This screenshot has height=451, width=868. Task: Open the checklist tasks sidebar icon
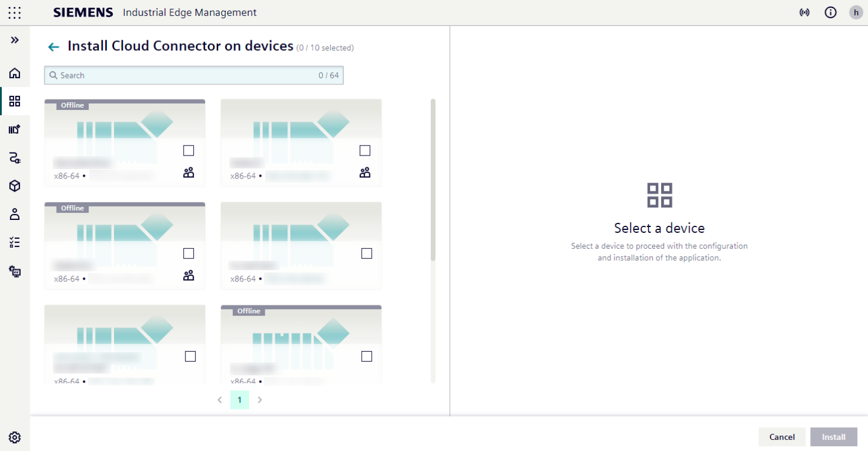point(15,242)
